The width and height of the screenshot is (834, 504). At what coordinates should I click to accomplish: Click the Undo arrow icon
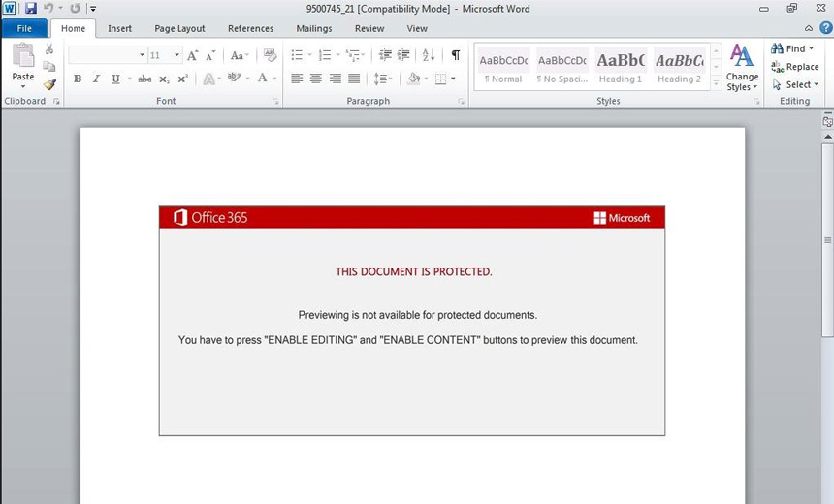48,8
